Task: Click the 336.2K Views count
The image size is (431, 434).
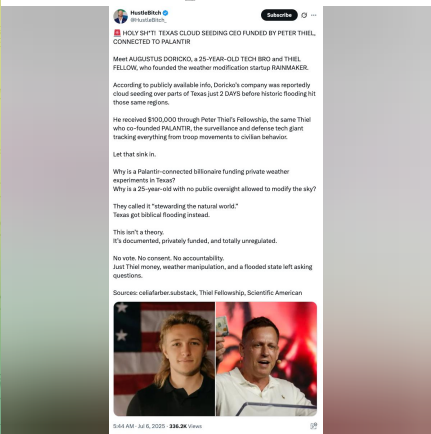Action: 185,426
